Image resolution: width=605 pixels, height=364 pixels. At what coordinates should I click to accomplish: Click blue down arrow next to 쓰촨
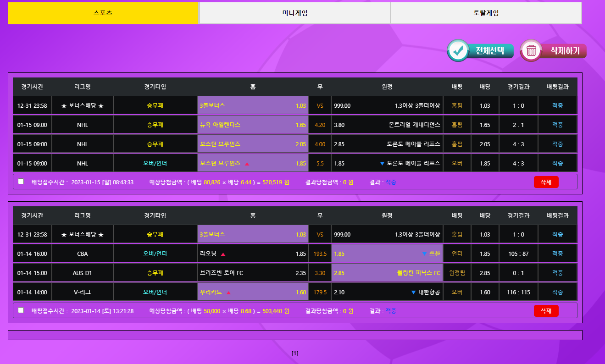(x=424, y=254)
